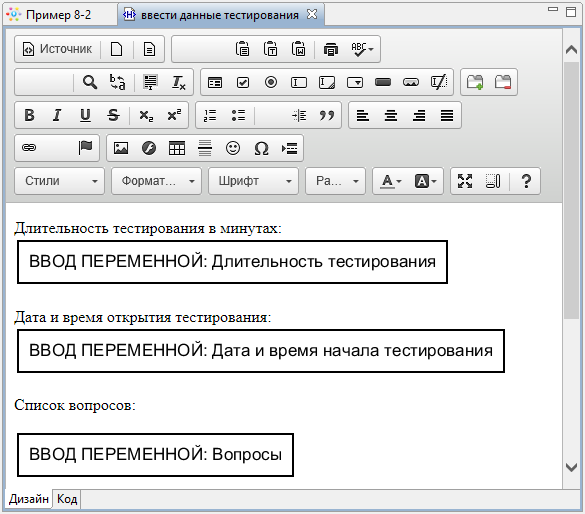Click the Длительность тестирования variable input box

pyautogui.click(x=232, y=262)
